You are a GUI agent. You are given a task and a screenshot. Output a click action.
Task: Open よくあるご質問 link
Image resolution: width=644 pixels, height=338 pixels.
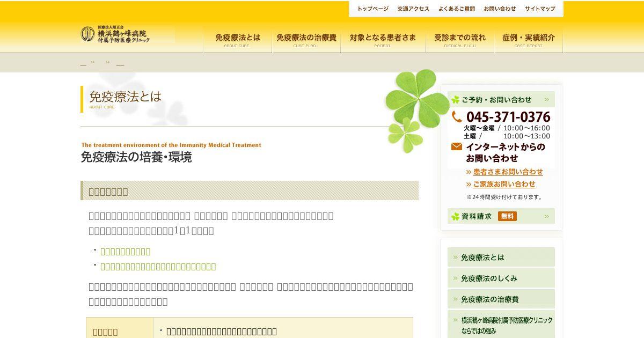pos(457,9)
